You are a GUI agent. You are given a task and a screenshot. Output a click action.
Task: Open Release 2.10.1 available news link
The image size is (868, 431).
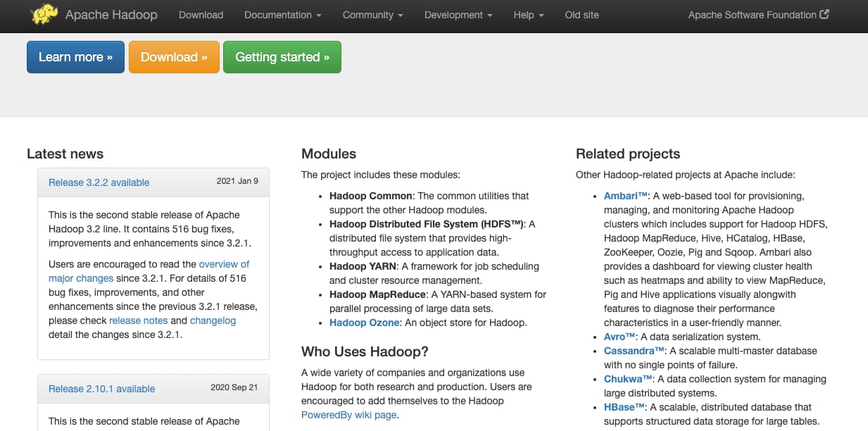pos(101,389)
